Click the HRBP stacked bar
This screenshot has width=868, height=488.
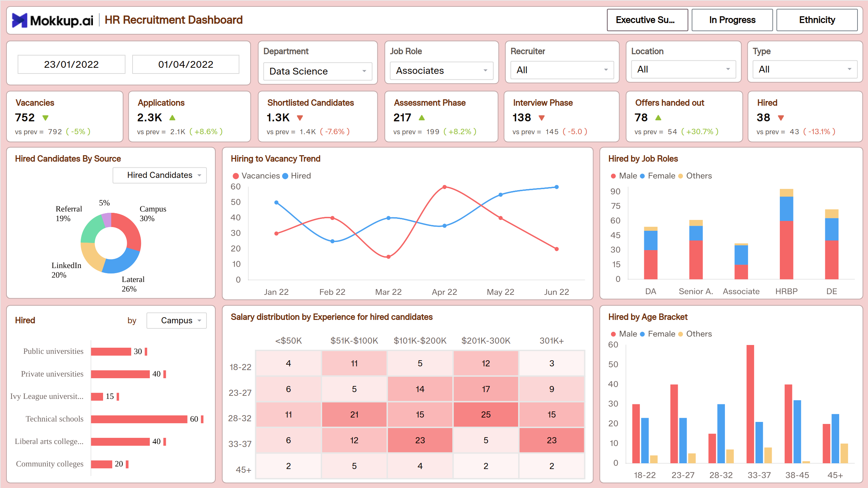pyautogui.click(x=786, y=234)
